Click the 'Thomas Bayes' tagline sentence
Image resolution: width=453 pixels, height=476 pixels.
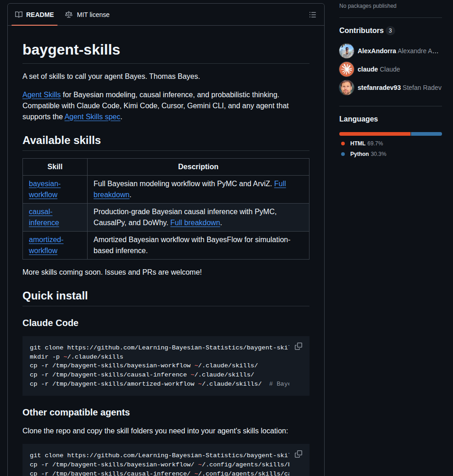coord(111,76)
